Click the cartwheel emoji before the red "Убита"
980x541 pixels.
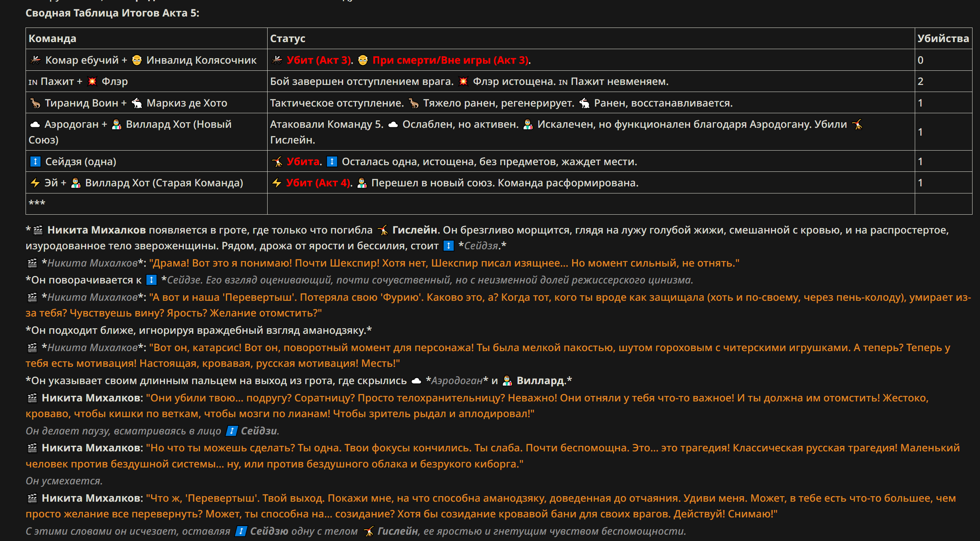(277, 162)
